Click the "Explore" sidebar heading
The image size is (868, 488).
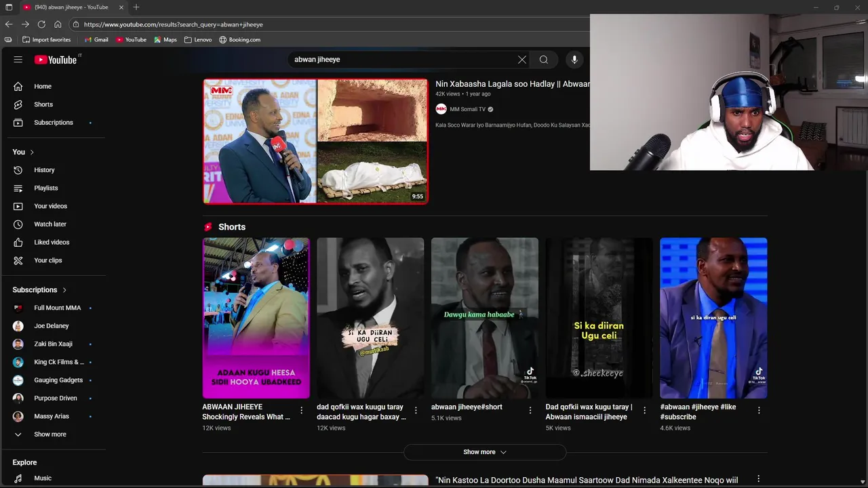(x=24, y=462)
